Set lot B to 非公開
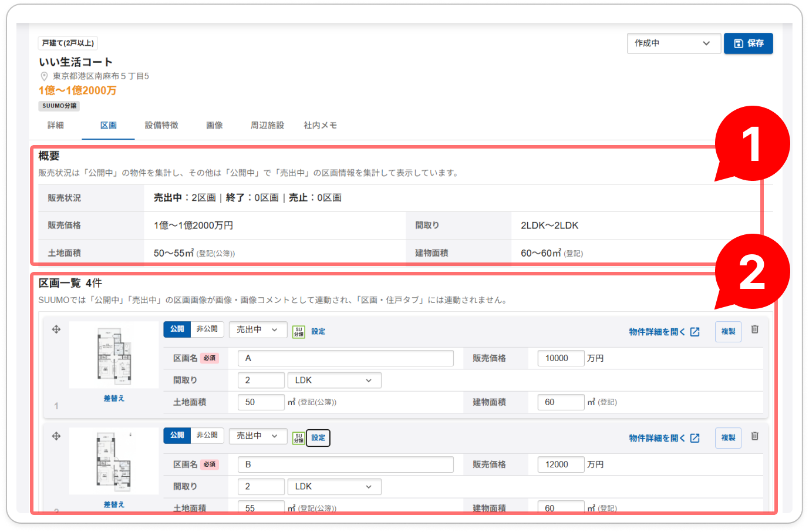Viewport: 809px width, 532px height. 207,436
